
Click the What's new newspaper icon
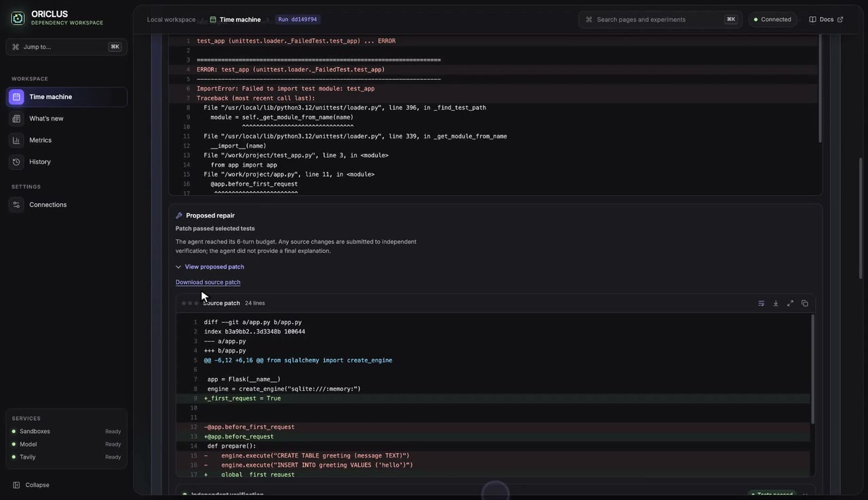click(x=16, y=119)
